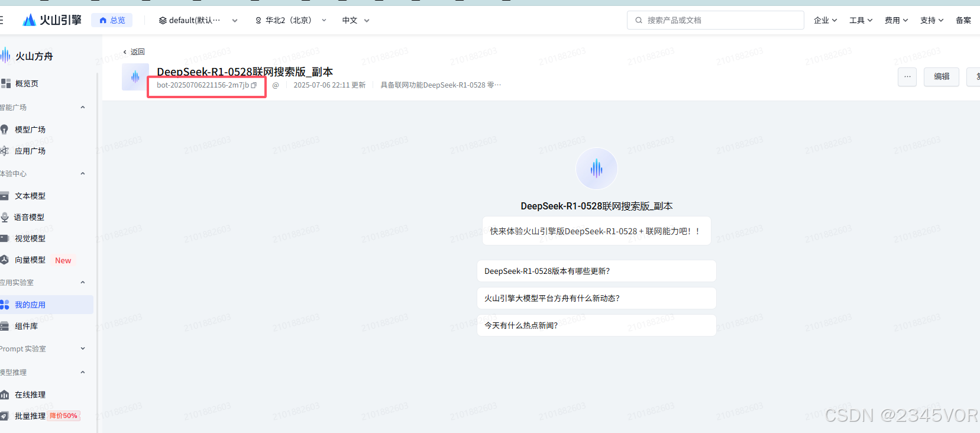The width and height of the screenshot is (980, 433).
Task: Click the welcome message 快来体验火山引擎版DeepSeek-R1-0528
Action: [596, 231]
